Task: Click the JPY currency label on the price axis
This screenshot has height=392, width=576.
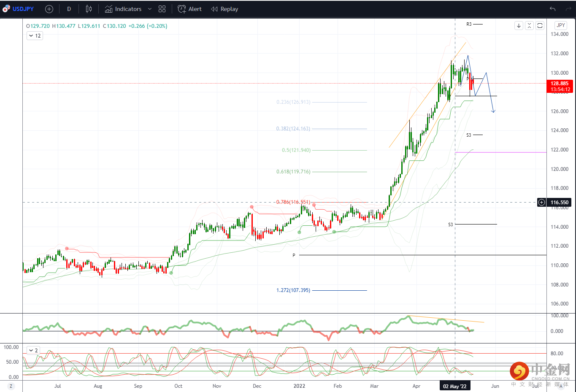Action: [x=560, y=25]
